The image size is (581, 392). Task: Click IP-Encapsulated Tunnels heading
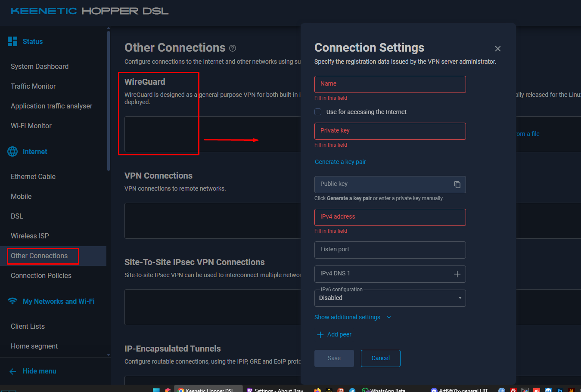click(x=173, y=349)
